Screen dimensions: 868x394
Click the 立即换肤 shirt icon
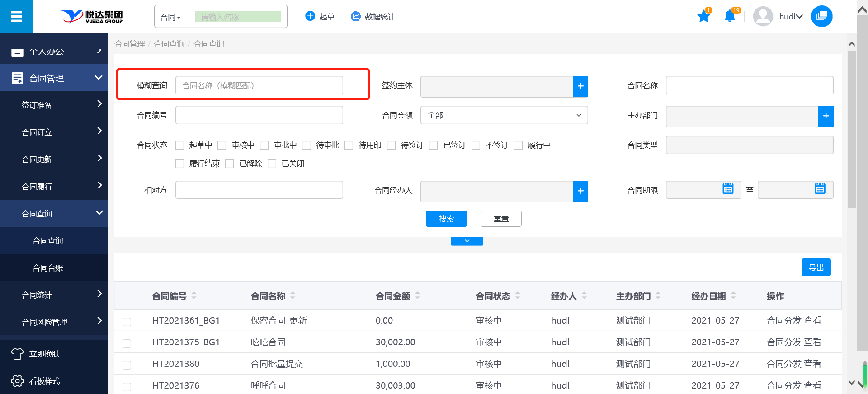(17, 354)
